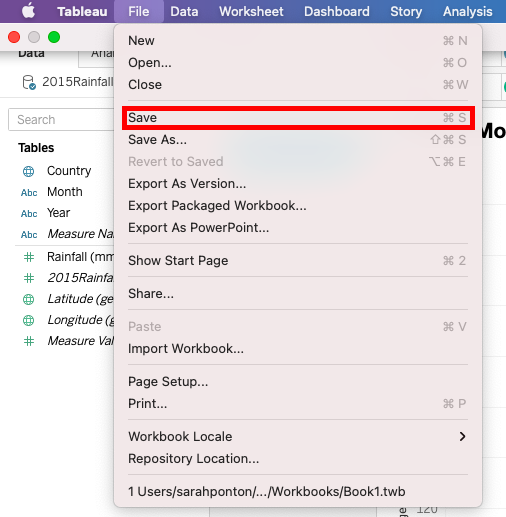The width and height of the screenshot is (506, 517).
Task: Close the open File menu
Action: (x=139, y=11)
